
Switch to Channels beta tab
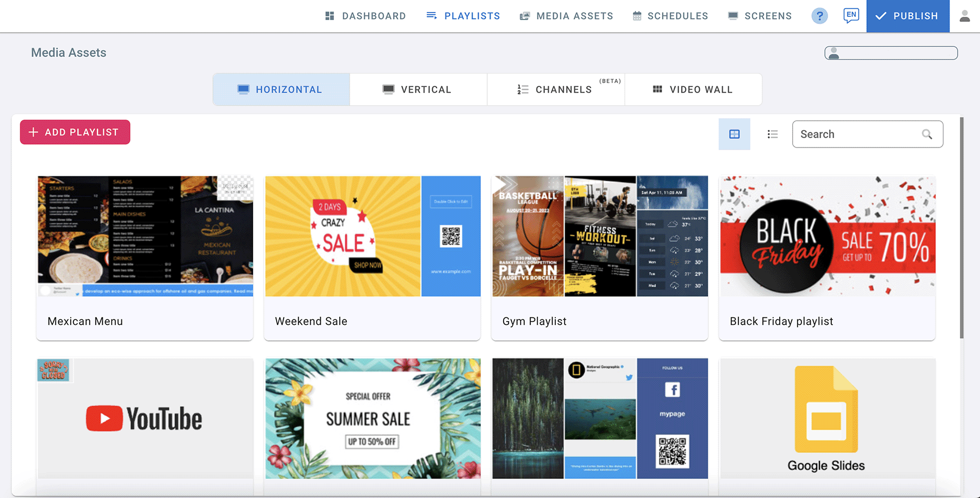click(555, 89)
